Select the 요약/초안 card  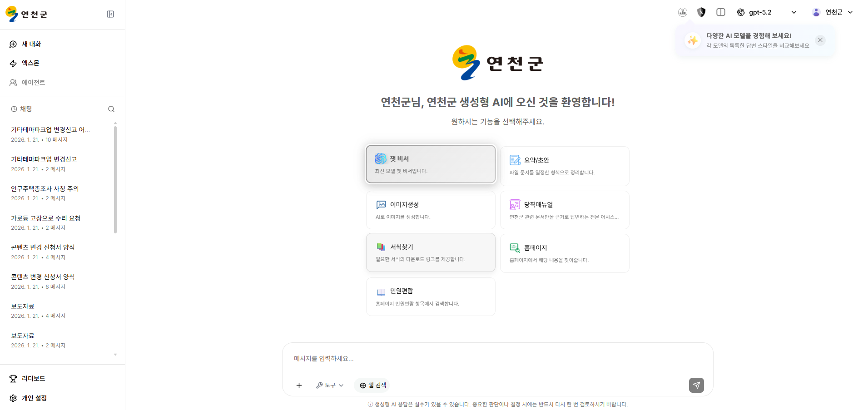pos(565,166)
